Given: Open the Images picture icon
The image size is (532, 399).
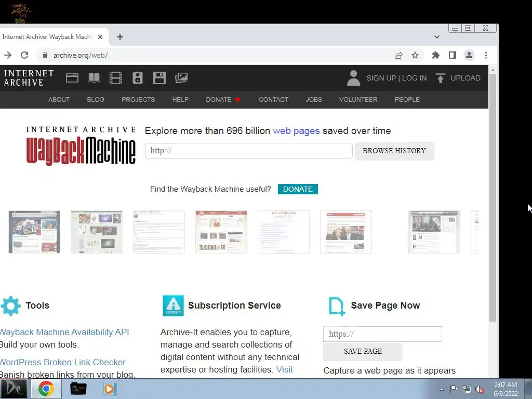Looking at the screenshot, I should point(181,78).
